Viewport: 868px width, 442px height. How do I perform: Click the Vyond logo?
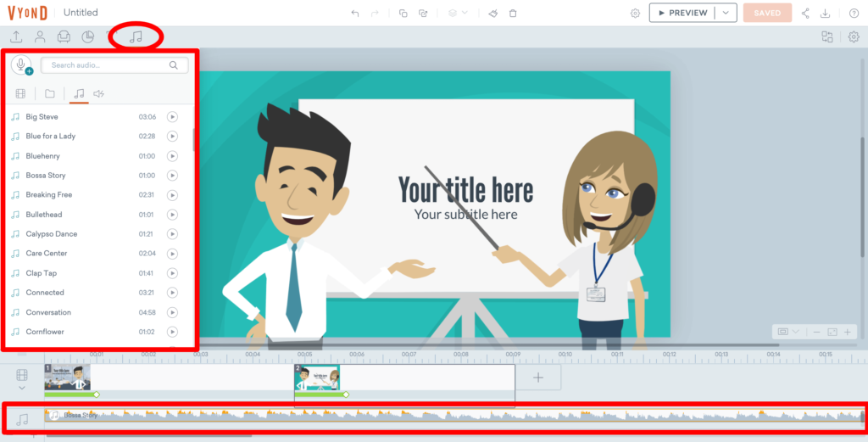pos(28,12)
